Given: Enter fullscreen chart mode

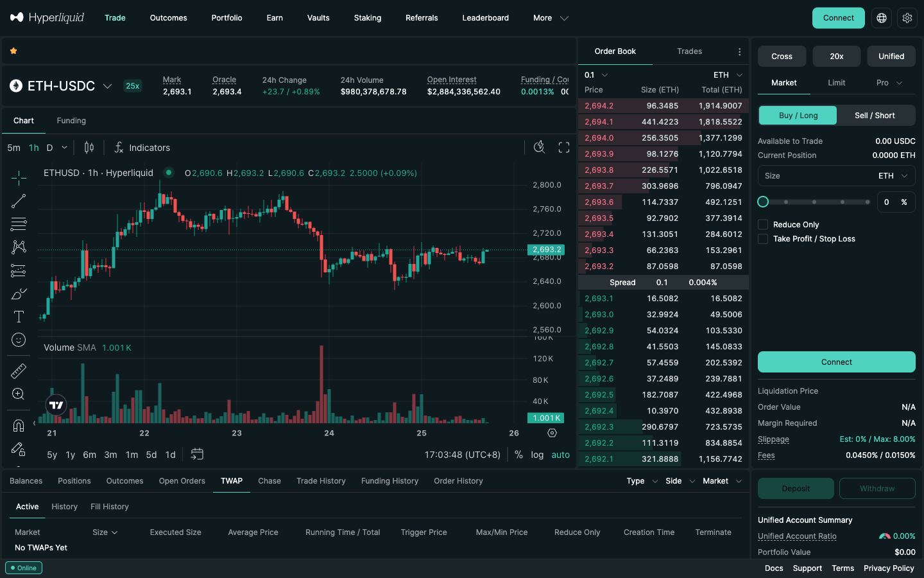Looking at the screenshot, I should click(564, 148).
